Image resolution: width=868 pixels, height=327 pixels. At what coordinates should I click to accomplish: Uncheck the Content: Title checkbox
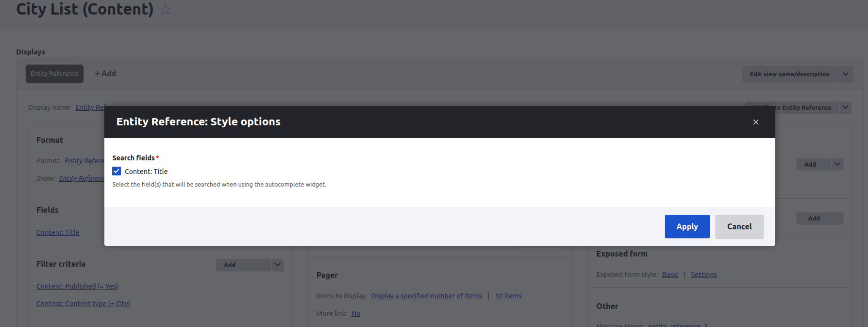117,171
